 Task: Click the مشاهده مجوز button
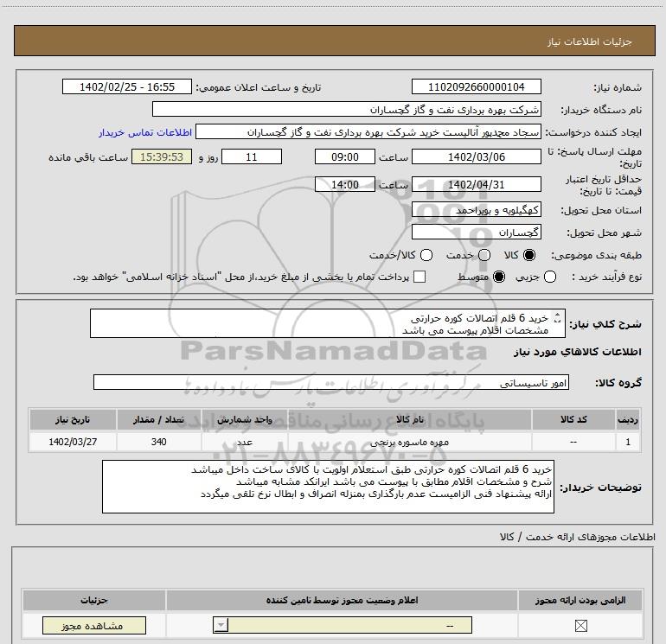pos(94,625)
